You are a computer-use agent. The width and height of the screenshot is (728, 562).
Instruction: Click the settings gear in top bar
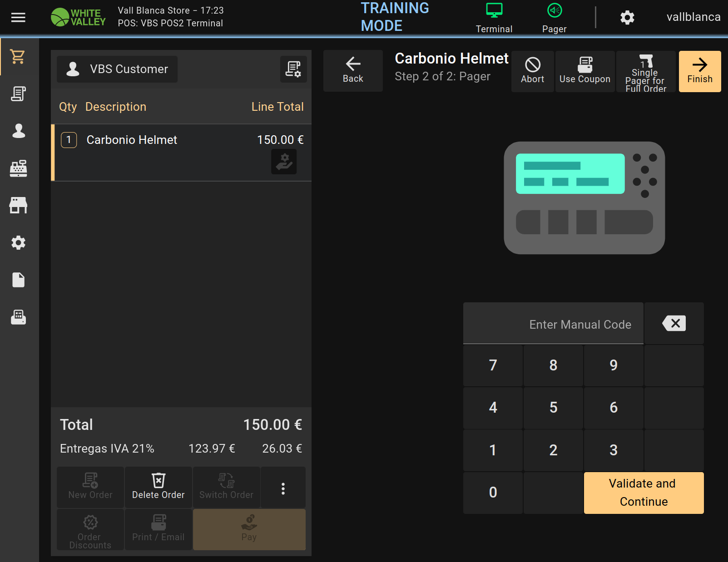coord(627,18)
